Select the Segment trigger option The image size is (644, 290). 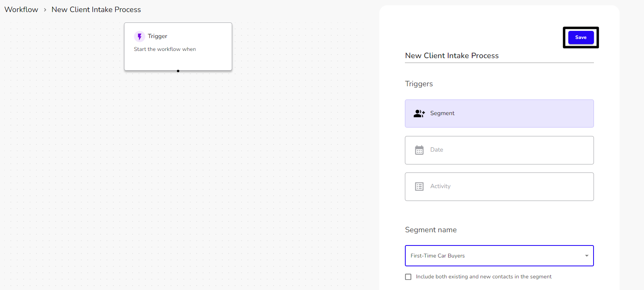499,114
